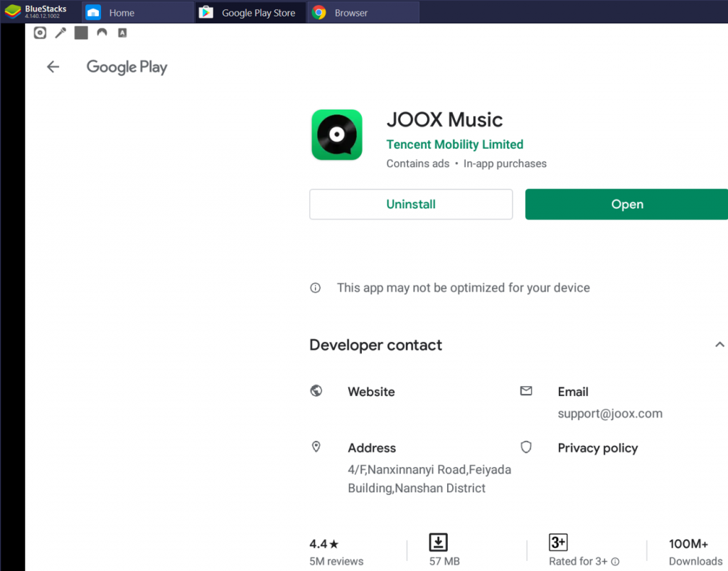Click the info icon beside optimization notice
This screenshot has height=571, width=728.
tap(315, 288)
